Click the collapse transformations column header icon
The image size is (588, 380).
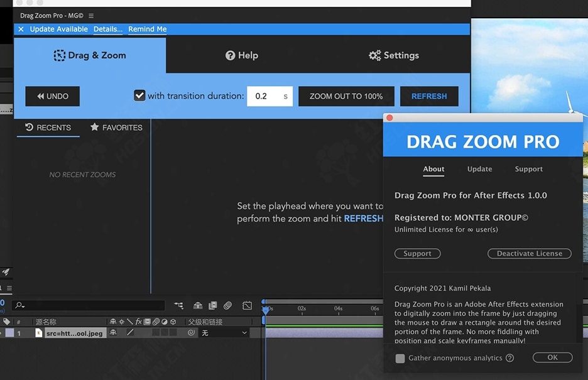[x=121, y=322]
